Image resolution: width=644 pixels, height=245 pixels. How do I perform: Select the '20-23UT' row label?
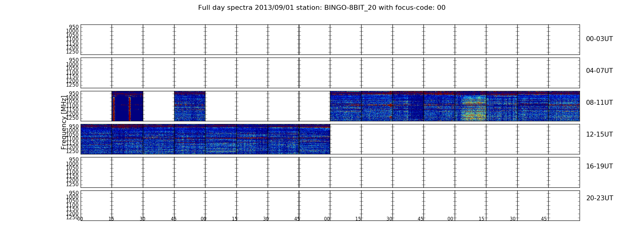600,198
